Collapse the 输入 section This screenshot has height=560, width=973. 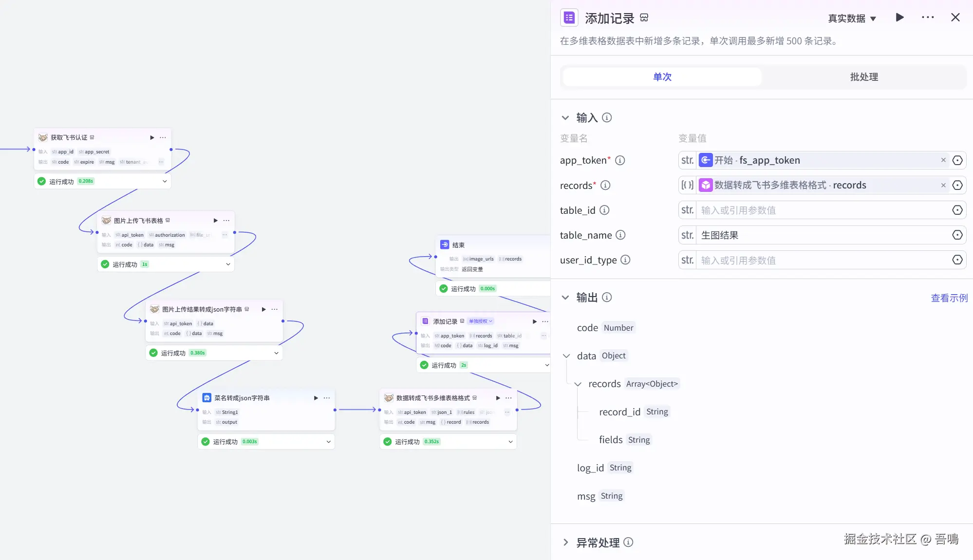click(x=565, y=118)
